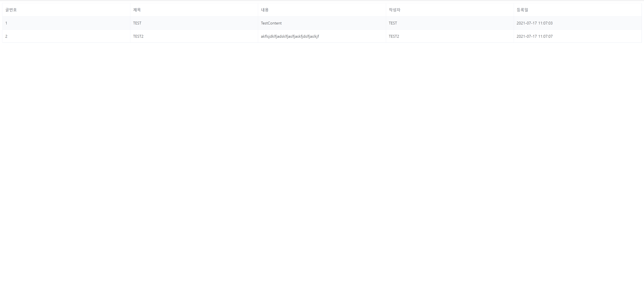Open the TEST title in row one

(137, 23)
